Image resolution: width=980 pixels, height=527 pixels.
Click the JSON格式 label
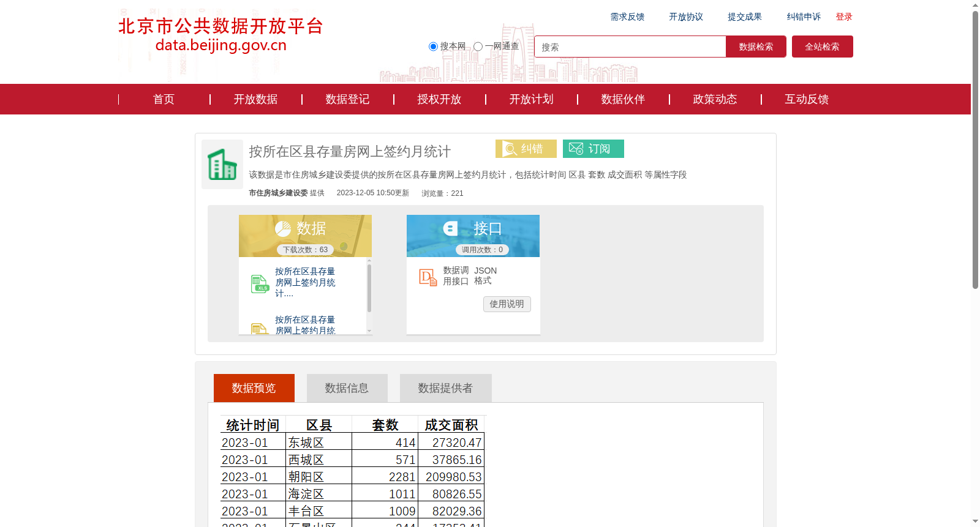485,275
